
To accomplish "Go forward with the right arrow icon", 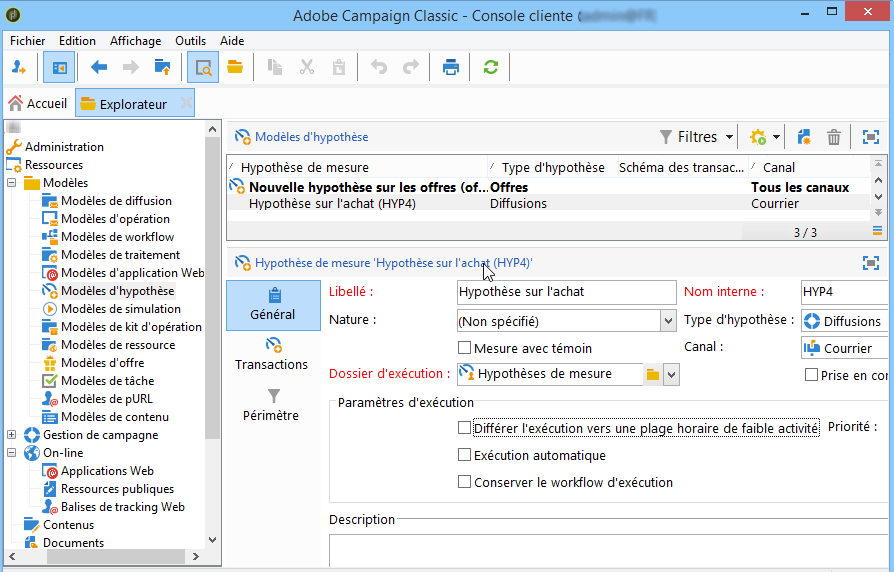I will (x=131, y=67).
